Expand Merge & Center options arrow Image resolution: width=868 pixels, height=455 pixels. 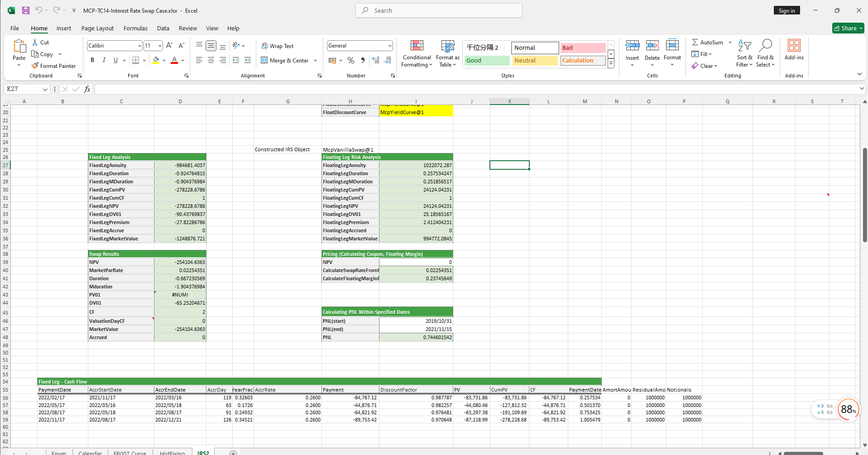tap(316, 60)
